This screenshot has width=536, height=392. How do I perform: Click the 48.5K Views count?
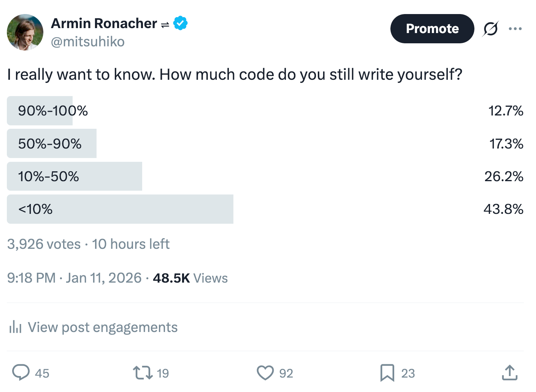pyautogui.click(x=190, y=278)
